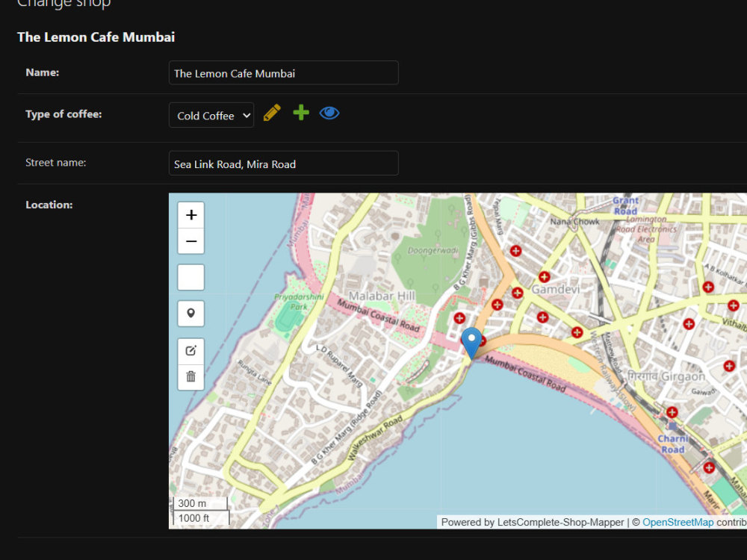Click the L D Ruparel Marg label
747x560 pixels.
(x=339, y=365)
